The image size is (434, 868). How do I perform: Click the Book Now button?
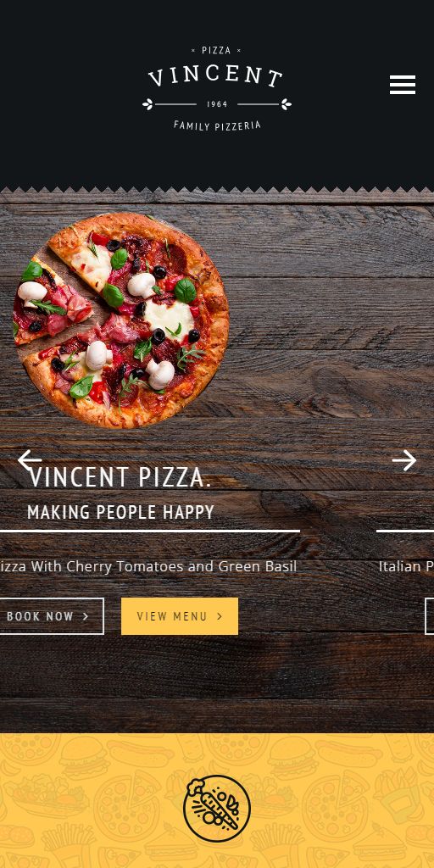52,616
